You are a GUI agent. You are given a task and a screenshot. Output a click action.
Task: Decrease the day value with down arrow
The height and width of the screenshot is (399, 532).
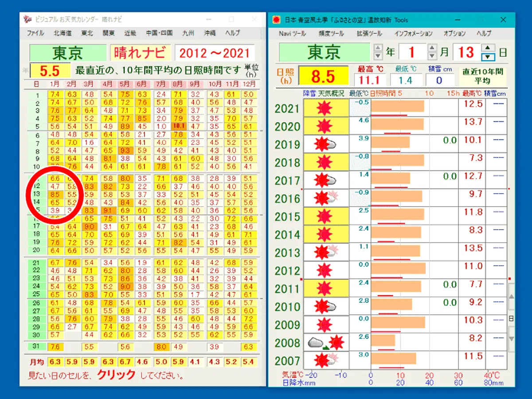tap(487, 57)
